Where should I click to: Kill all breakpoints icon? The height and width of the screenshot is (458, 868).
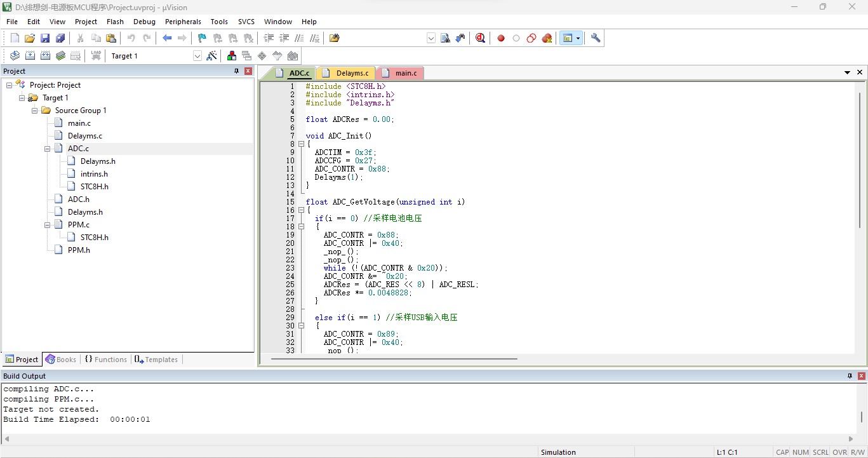click(547, 38)
